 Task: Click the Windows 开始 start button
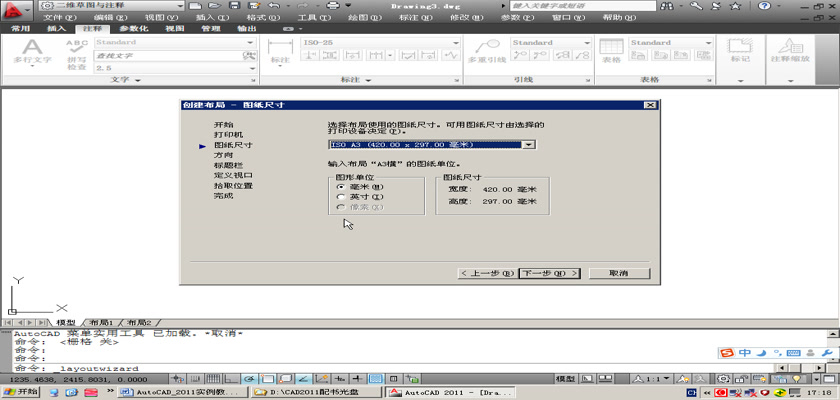(19, 393)
